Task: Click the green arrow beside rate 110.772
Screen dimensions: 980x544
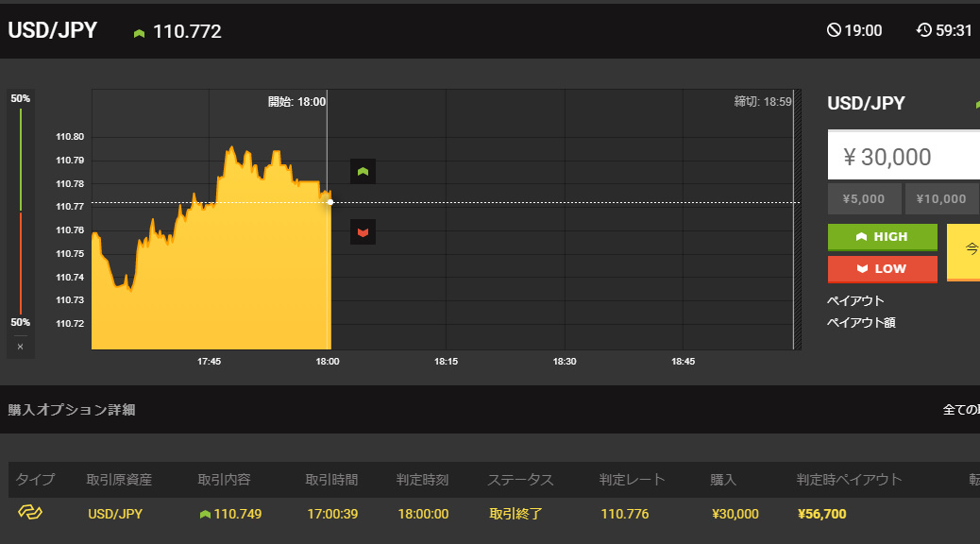Action: (139, 33)
